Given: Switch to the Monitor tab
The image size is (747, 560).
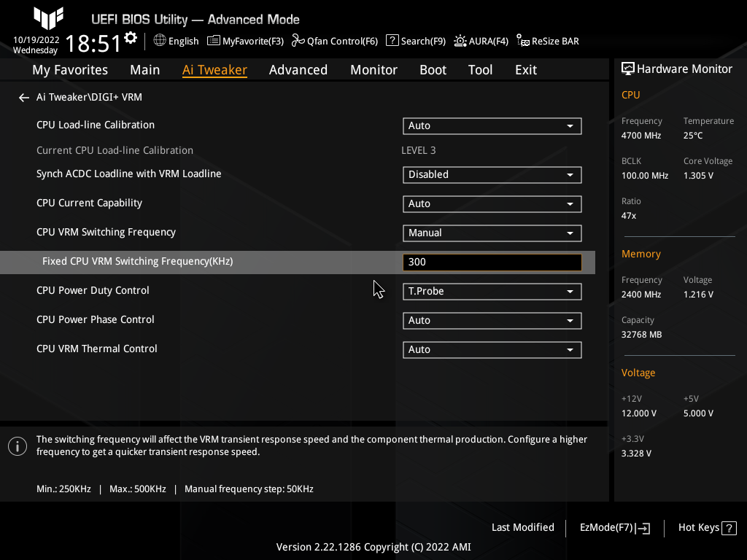Looking at the screenshot, I should (x=373, y=69).
